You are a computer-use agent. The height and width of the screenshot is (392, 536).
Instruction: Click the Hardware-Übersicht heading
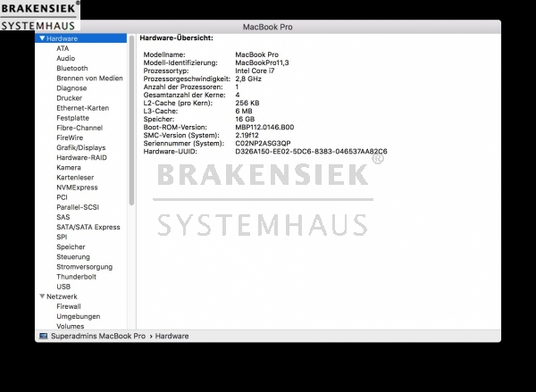point(176,38)
